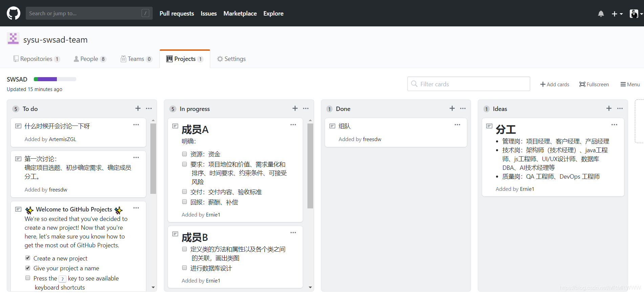Check the 进行数据库设计 checkbox

click(x=185, y=268)
